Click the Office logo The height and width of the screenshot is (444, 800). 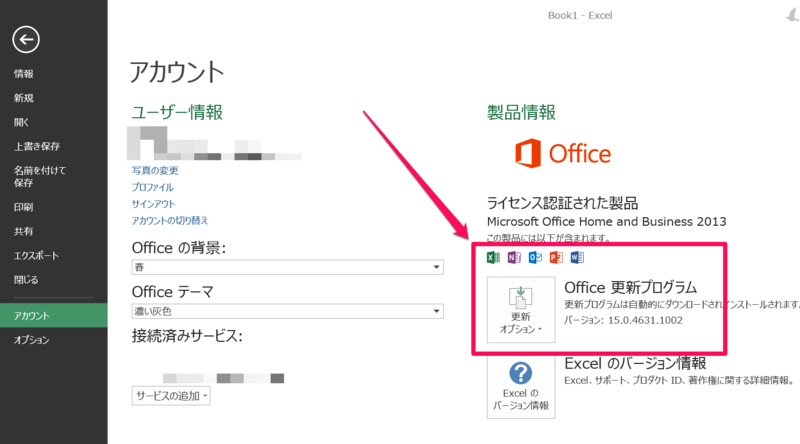563,153
